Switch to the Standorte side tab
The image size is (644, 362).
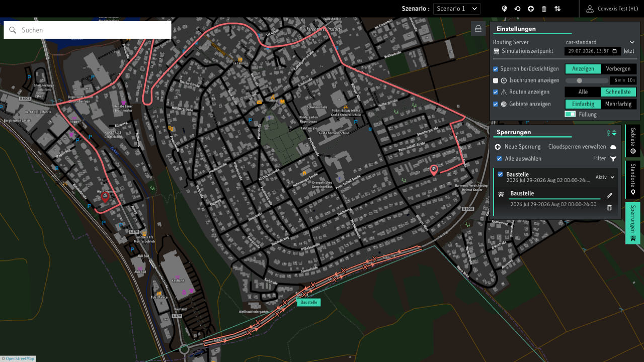[x=633, y=180]
